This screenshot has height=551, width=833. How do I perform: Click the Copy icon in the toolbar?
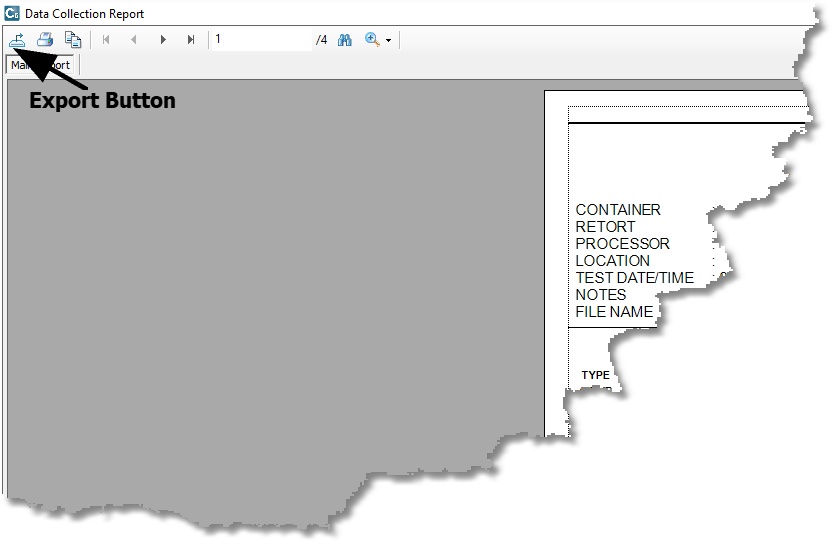click(73, 40)
